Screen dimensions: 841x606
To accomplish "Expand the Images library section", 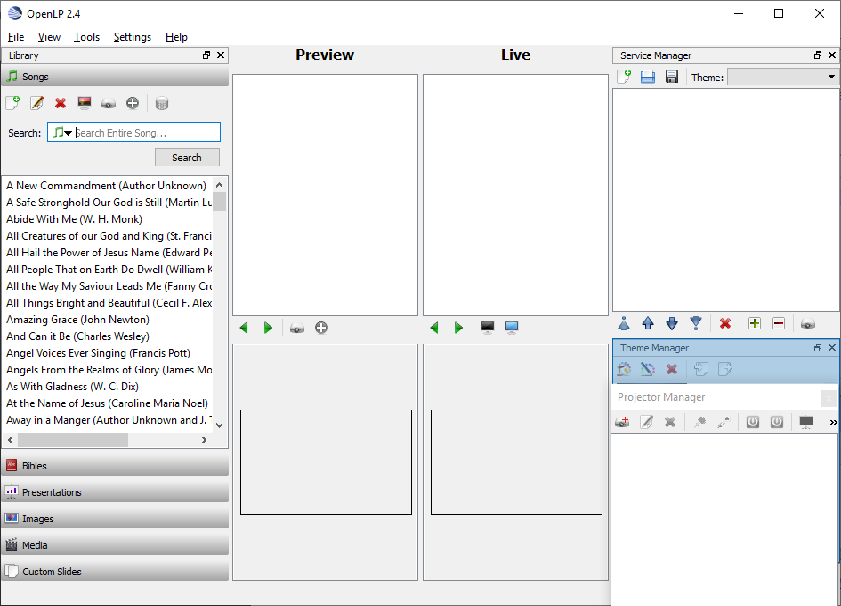I will point(115,519).
